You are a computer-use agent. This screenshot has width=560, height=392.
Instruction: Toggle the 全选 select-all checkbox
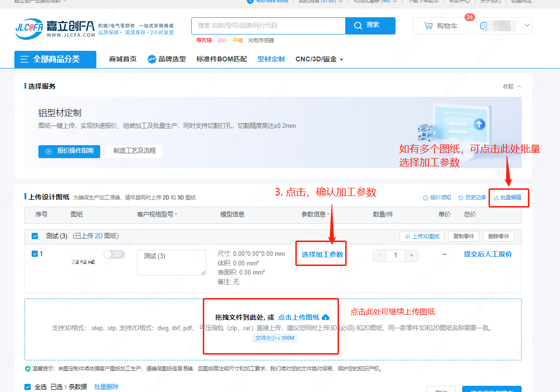click(28, 387)
